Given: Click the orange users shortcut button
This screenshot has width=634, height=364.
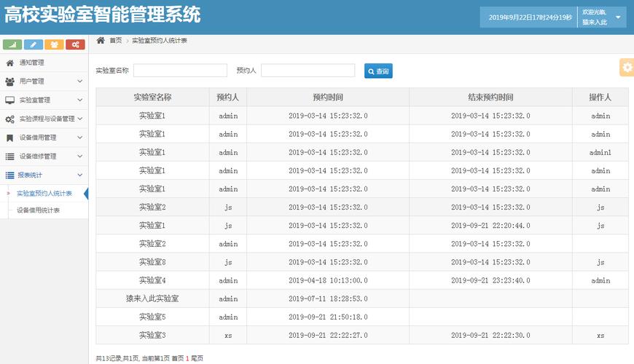Looking at the screenshot, I should (54, 44).
